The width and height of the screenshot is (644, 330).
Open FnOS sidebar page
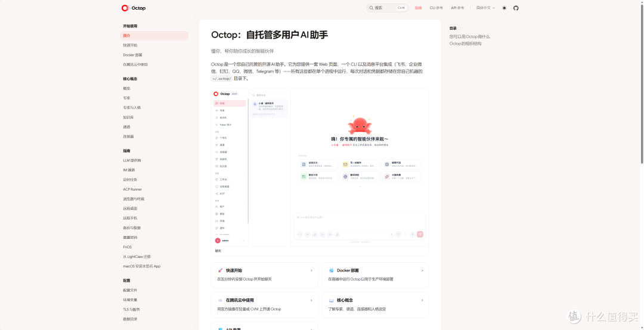pyautogui.click(x=128, y=247)
